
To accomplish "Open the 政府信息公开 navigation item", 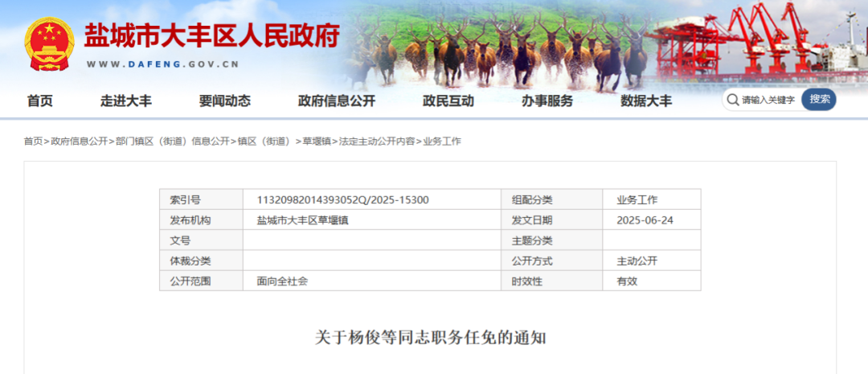I will 337,101.
